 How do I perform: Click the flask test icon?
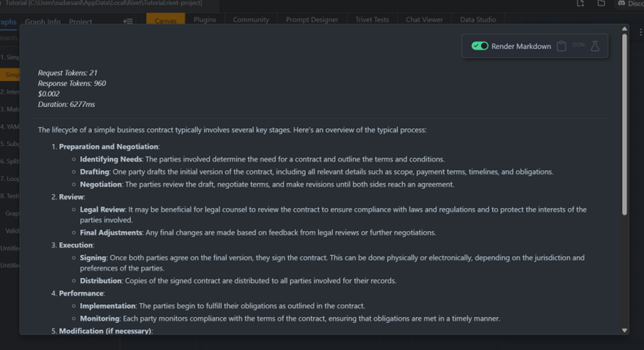(x=595, y=46)
